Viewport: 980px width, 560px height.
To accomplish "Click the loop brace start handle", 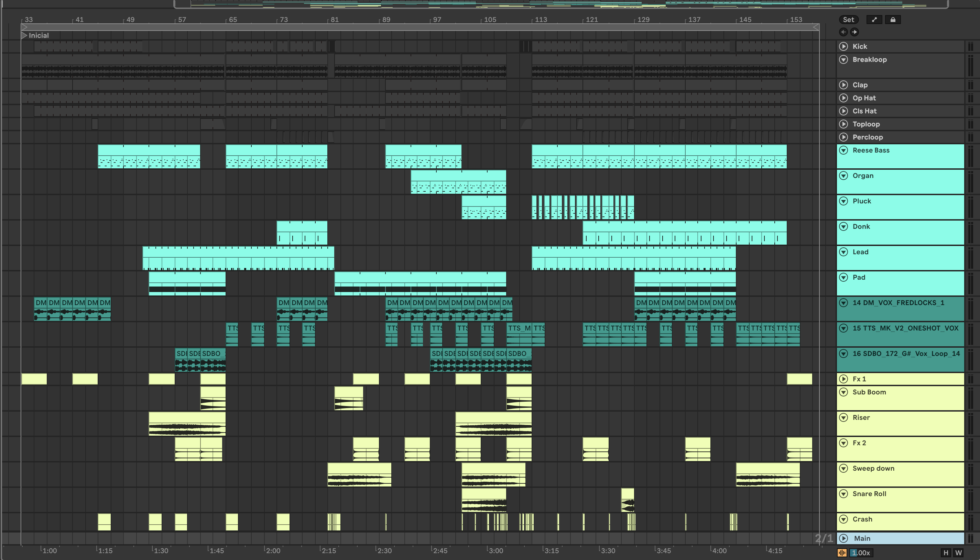I will click(24, 27).
